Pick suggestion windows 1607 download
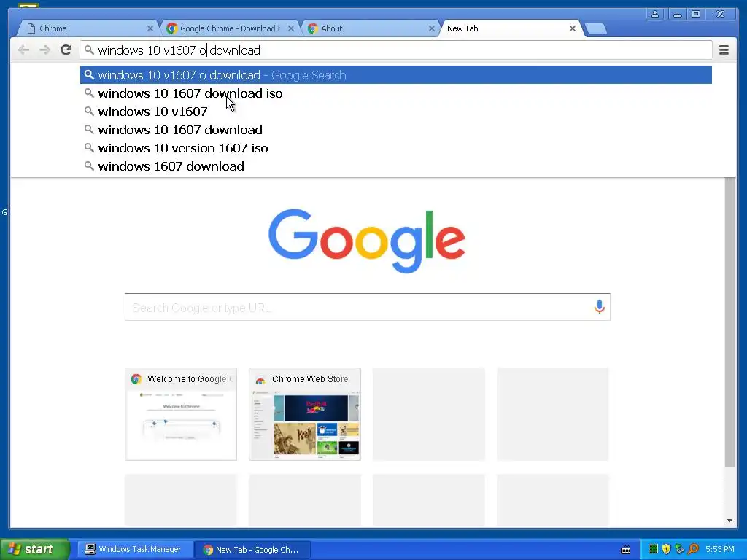Image resolution: width=747 pixels, height=560 pixels. coord(396,166)
